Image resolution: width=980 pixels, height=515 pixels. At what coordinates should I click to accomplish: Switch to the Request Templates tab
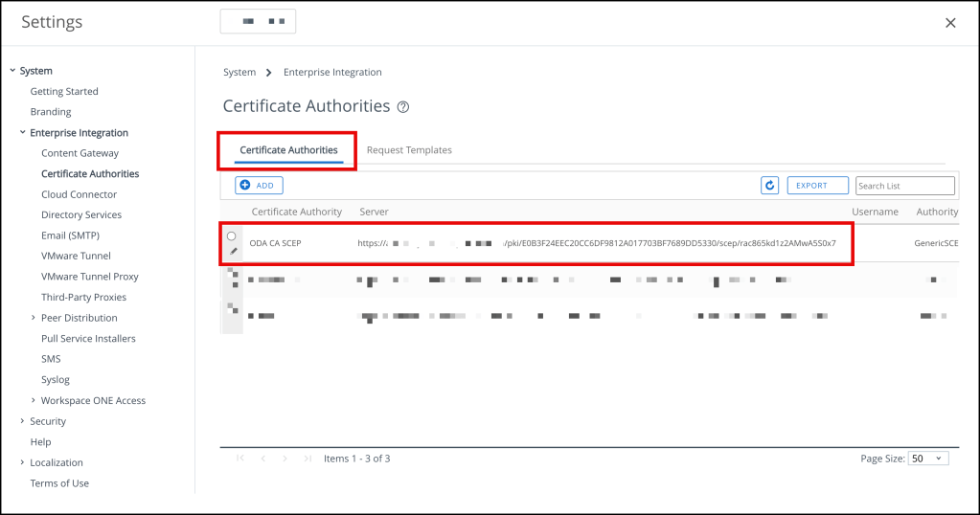click(409, 150)
